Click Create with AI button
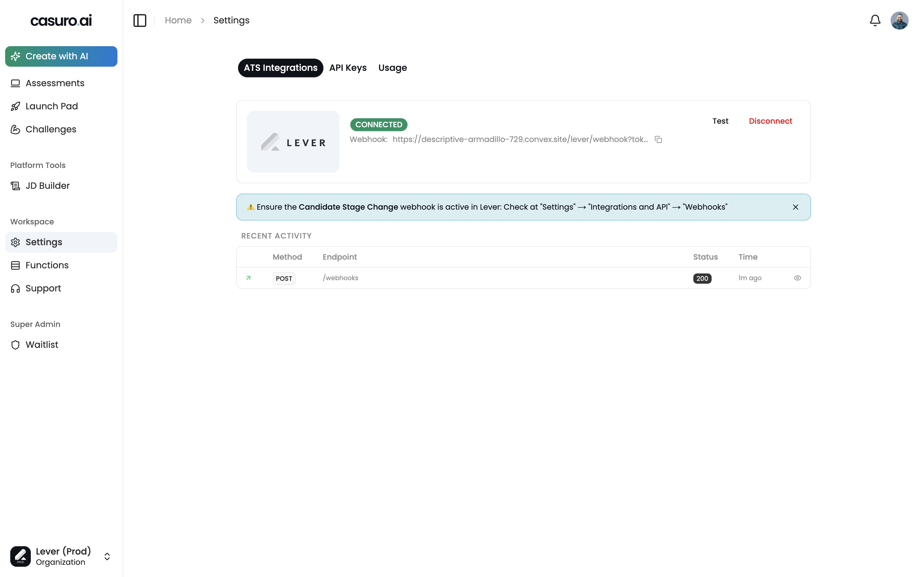The height and width of the screenshot is (577, 924). pos(61,56)
